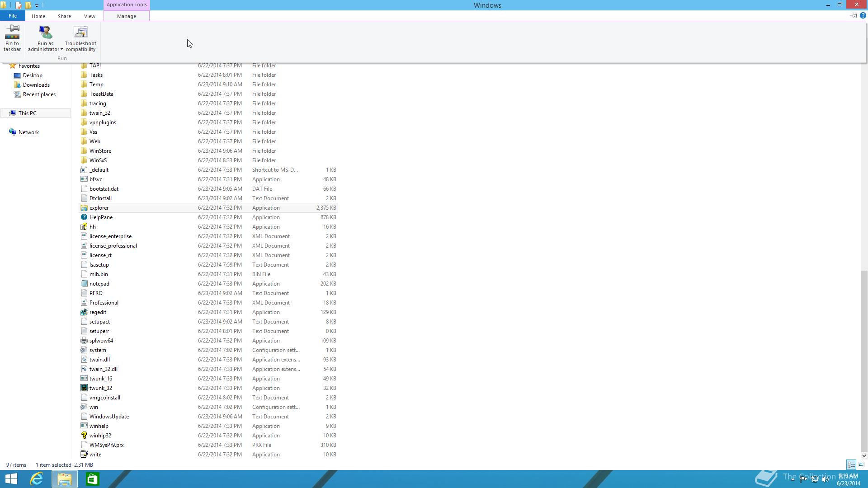The image size is (868, 488).
Task: Select file named vmgcoinstall
Action: coord(105,398)
